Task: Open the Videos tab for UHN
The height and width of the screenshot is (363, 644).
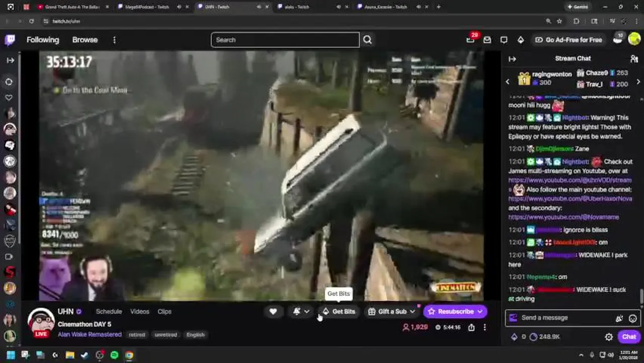Action: click(140, 312)
